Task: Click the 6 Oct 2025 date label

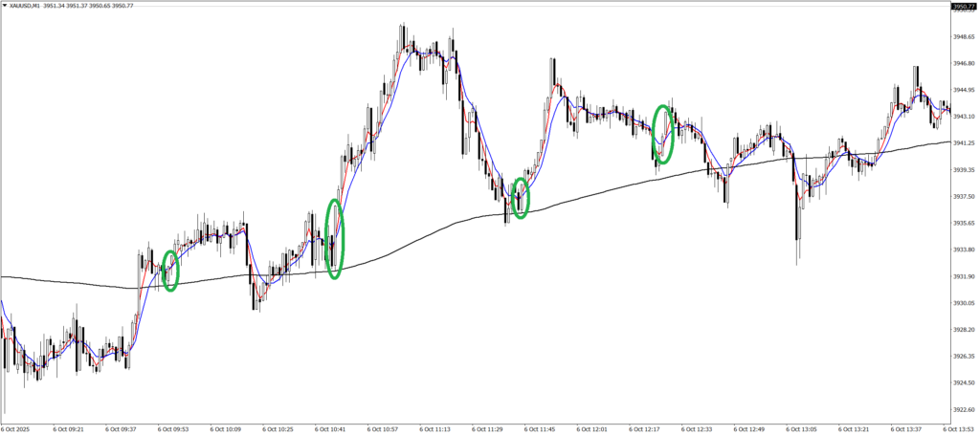Action: pyautogui.click(x=17, y=429)
